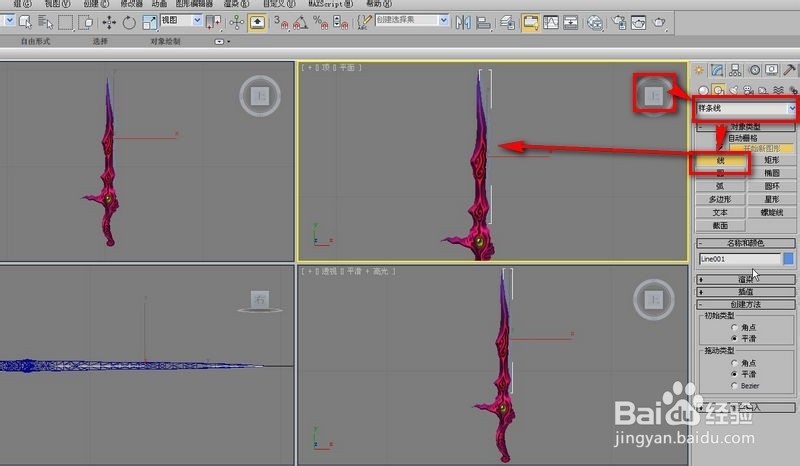Open the 样条线 shape type dropdown

tap(746, 108)
